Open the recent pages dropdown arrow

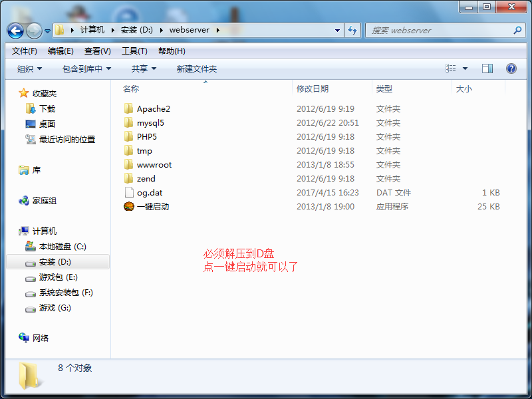(x=47, y=31)
